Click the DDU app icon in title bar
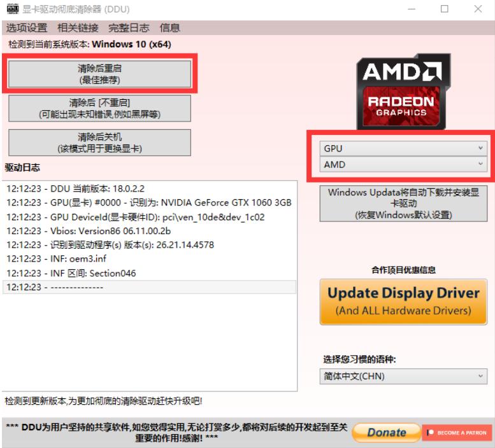Image resolution: width=495 pixels, height=448 pixels. (x=11, y=10)
